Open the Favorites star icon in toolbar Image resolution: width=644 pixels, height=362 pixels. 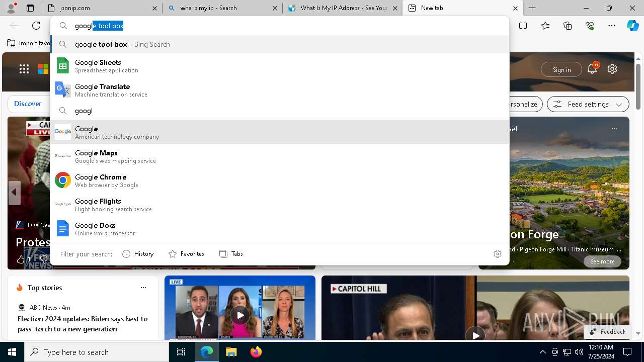[x=545, y=26]
